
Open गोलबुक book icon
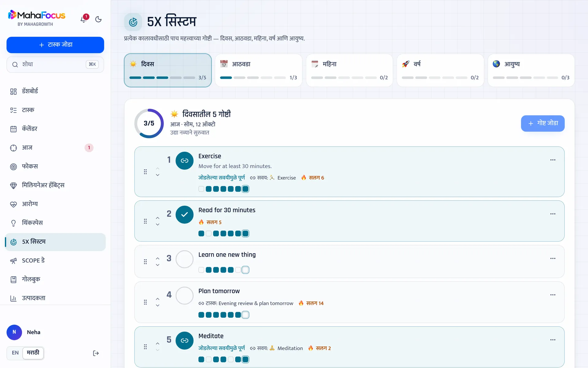tap(13, 279)
